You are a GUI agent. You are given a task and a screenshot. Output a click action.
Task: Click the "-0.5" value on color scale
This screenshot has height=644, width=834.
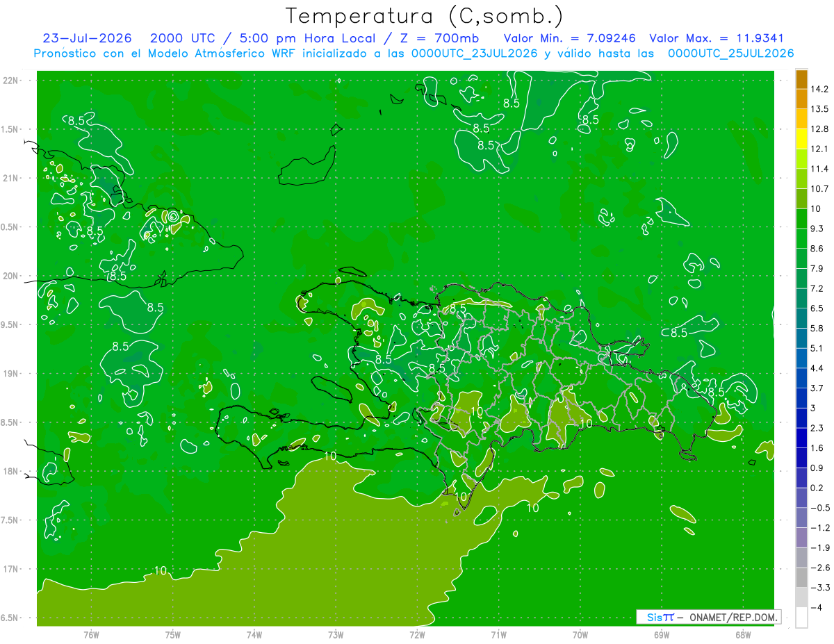coord(820,508)
